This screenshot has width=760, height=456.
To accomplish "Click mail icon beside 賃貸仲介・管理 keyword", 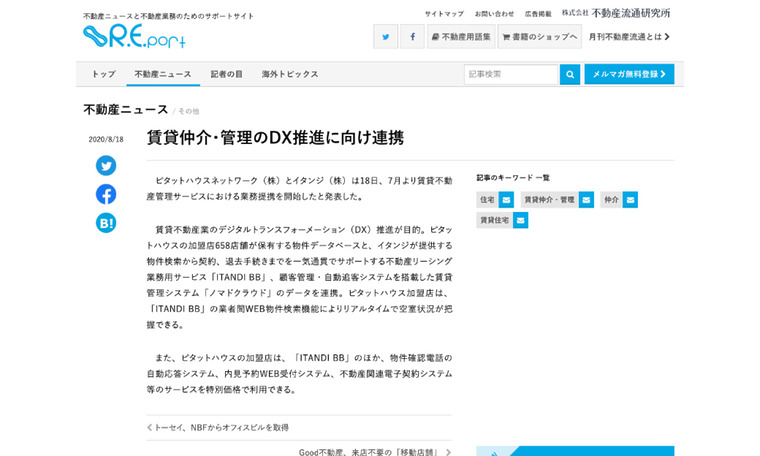I will pos(586,200).
